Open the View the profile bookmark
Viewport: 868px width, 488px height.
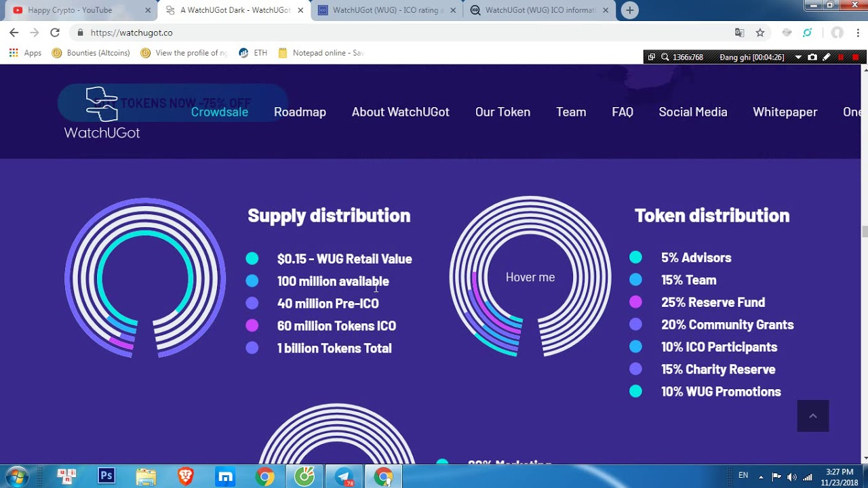pyautogui.click(x=184, y=53)
